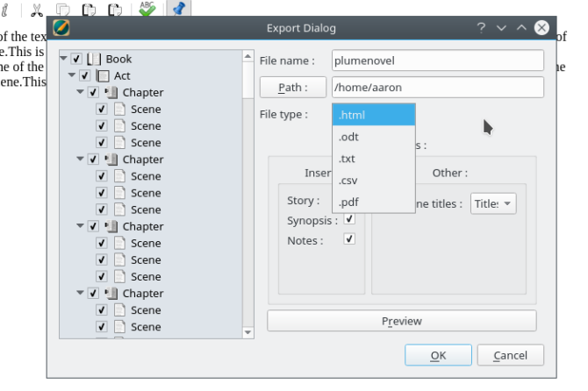The image size is (588, 391).
Task: Choose .html file type
Action: [374, 115]
